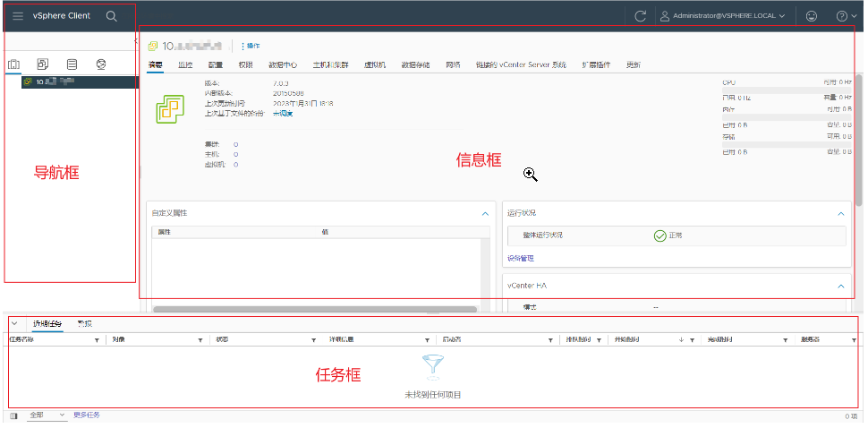Open the 全部 filter dropdown
This screenshot has width=868, height=428.
click(47, 415)
